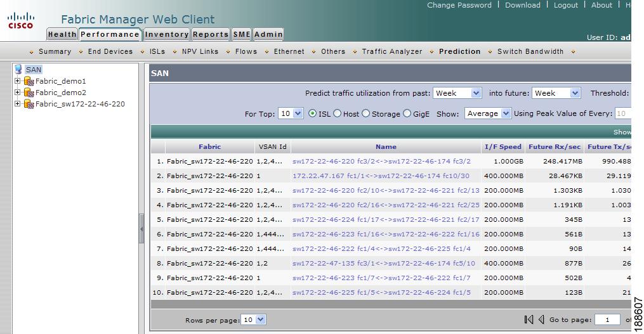
Task: Collapse left pane splitter handle
Action: coord(141,229)
